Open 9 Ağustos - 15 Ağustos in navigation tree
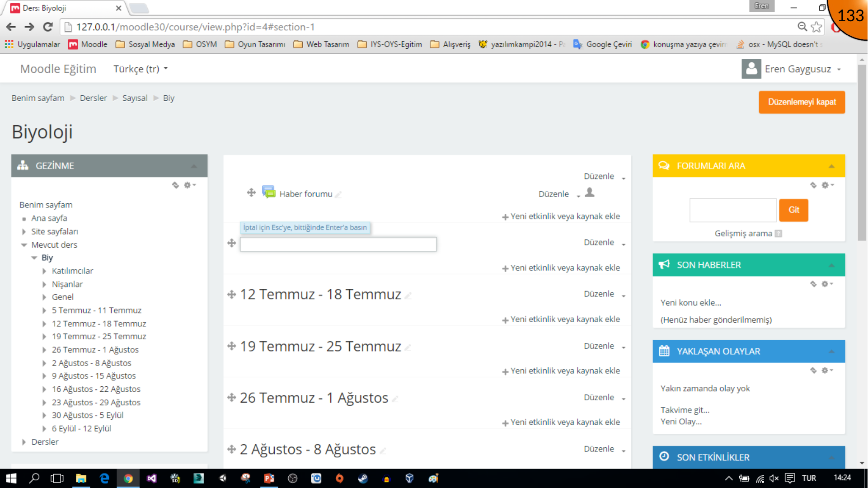868x488 pixels. (94, 376)
